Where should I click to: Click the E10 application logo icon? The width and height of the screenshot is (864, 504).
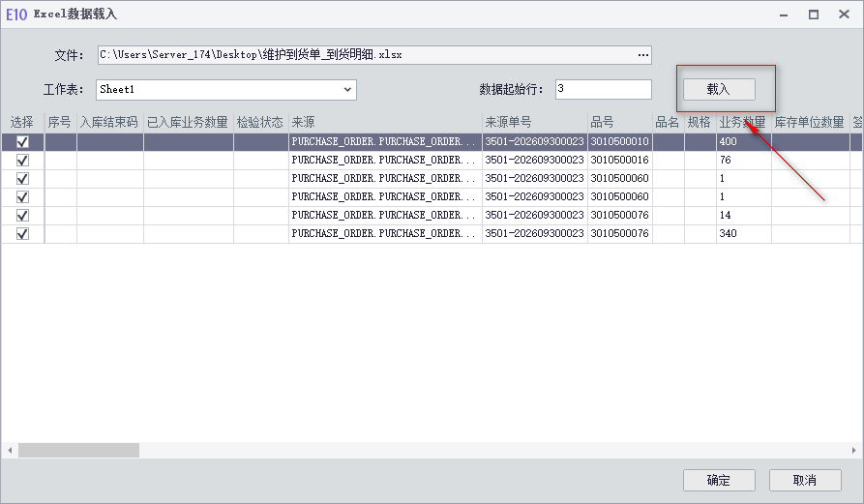click(x=16, y=15)
